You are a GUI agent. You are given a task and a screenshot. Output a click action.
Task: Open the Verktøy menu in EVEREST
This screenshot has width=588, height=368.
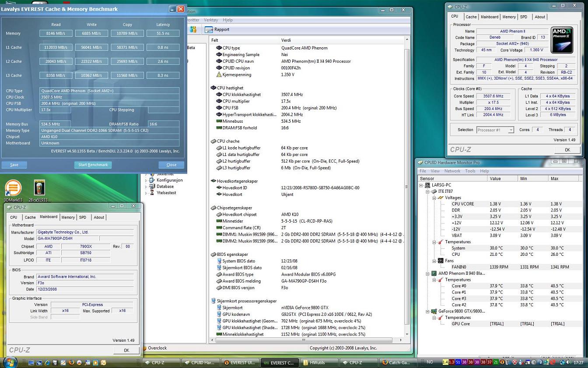click(211, 20)
